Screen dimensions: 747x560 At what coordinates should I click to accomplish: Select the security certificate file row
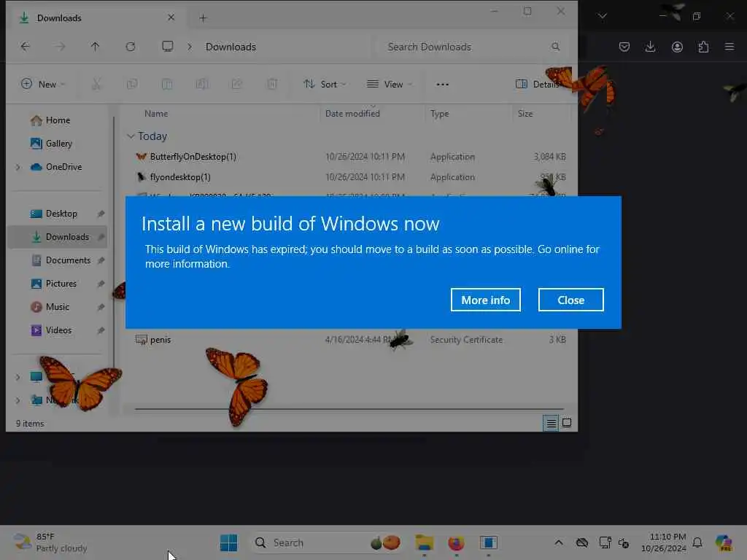tap(351, 340)
